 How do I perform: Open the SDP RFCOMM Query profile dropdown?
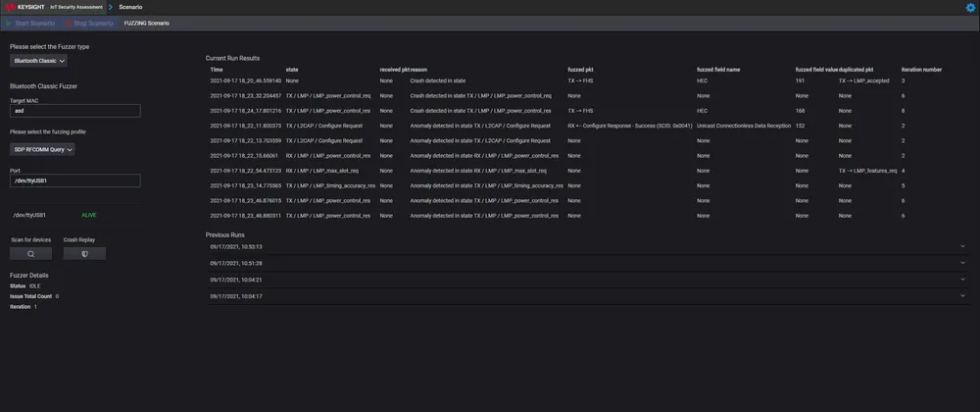42,149
